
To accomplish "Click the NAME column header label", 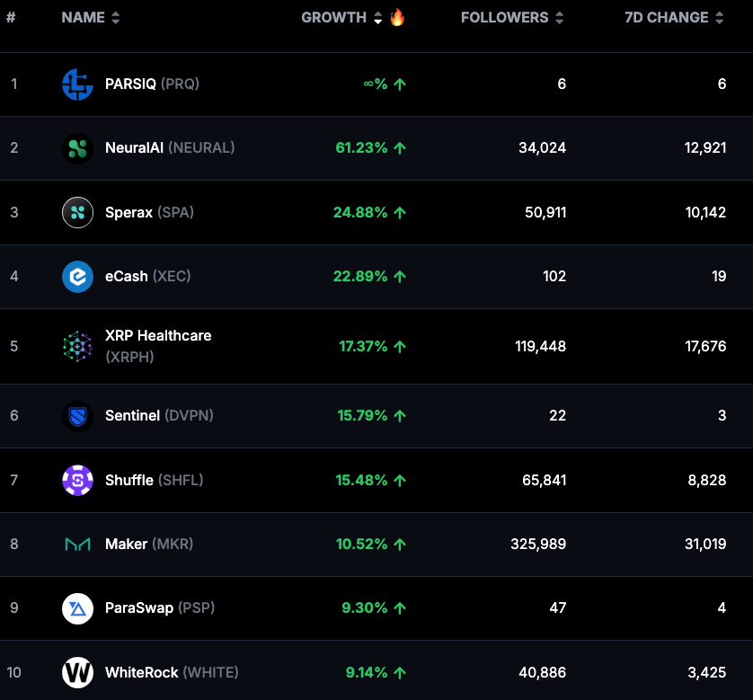I will [x=83, y=17].
